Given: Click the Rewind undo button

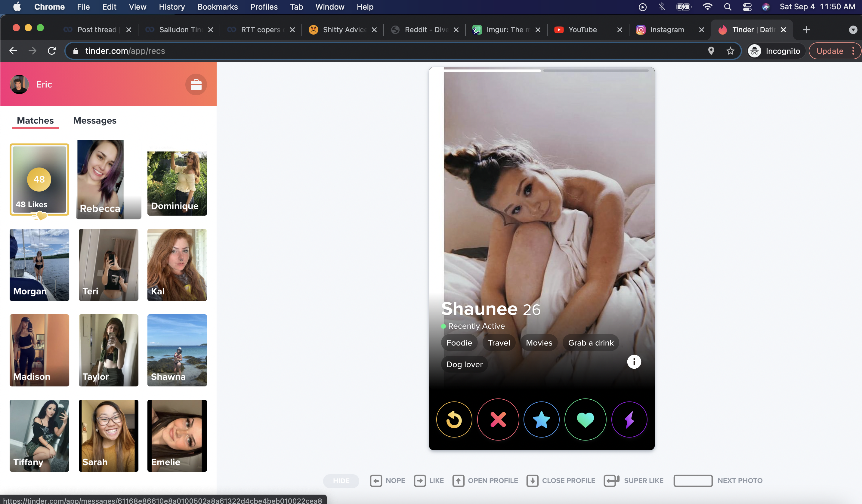Looking at the screenshot, I should coord(454,419).
